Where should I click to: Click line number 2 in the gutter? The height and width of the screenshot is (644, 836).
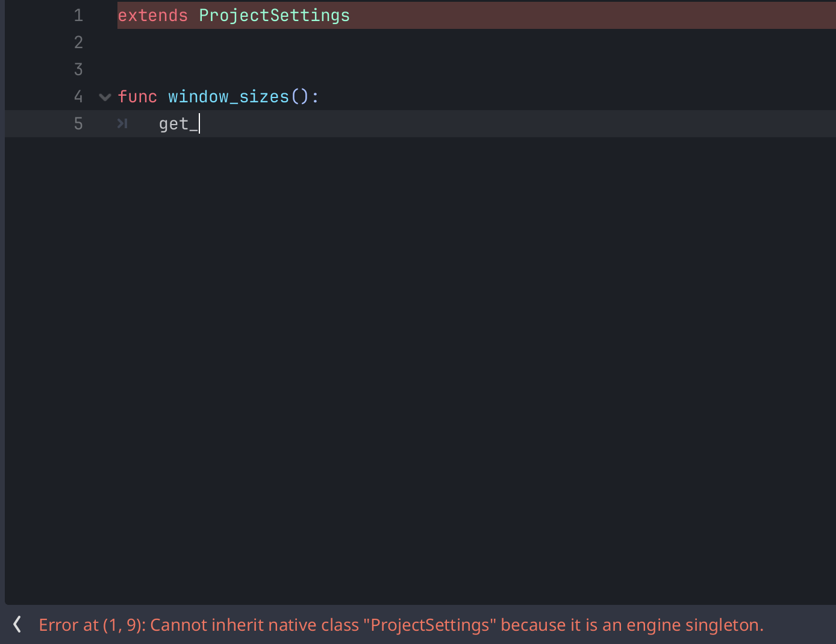pyautogui.click(x=78, y=42)
